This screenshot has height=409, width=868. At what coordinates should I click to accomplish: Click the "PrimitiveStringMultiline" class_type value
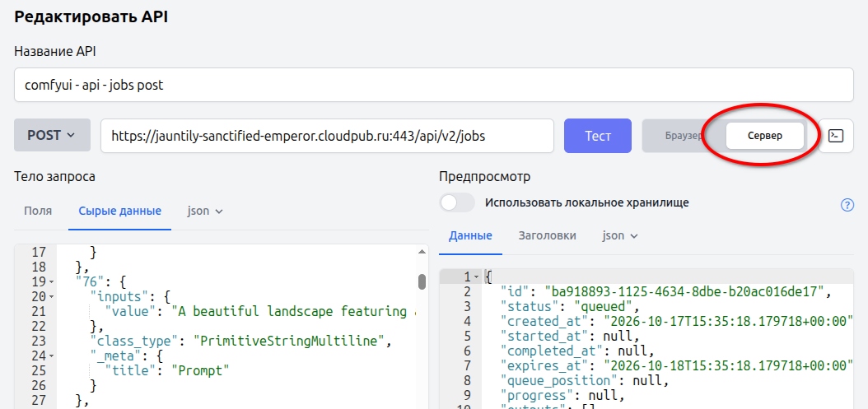pos(289,341)
